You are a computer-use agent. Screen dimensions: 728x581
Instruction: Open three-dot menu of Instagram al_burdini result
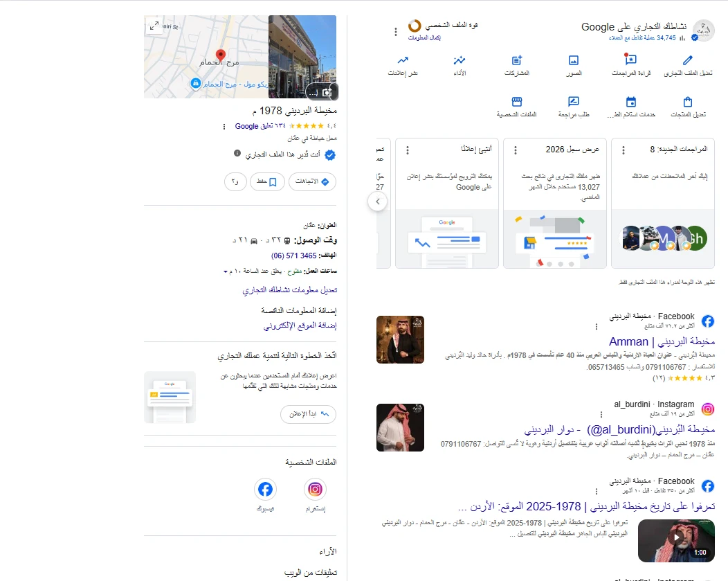click(x=601, y=415)
